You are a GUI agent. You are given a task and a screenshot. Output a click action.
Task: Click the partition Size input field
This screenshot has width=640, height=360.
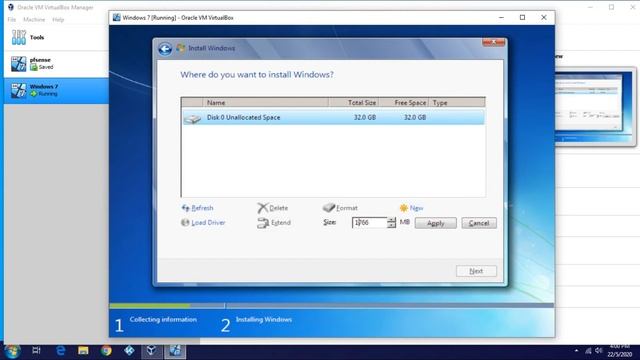(369, 222)
